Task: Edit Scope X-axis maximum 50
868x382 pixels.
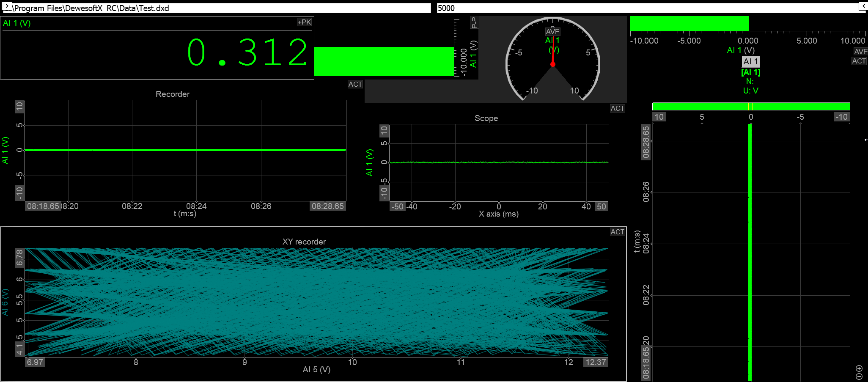Action: (x=602, y=206)
